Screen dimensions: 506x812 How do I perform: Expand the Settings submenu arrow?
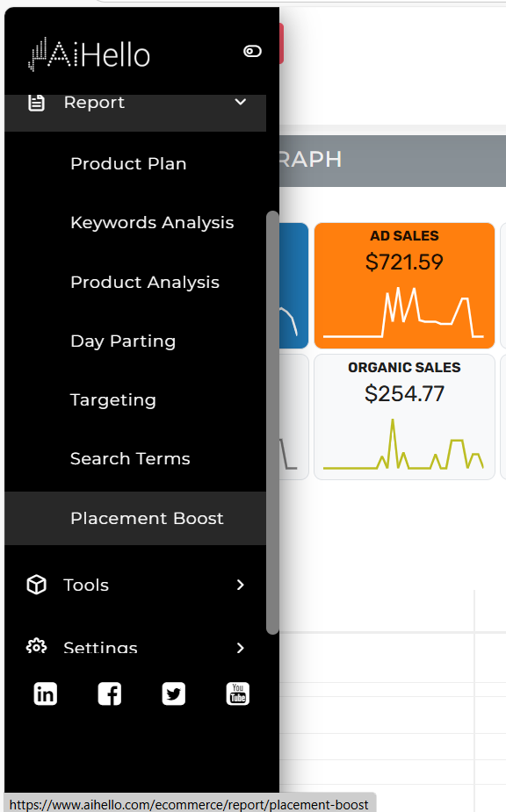click(240, 648)
